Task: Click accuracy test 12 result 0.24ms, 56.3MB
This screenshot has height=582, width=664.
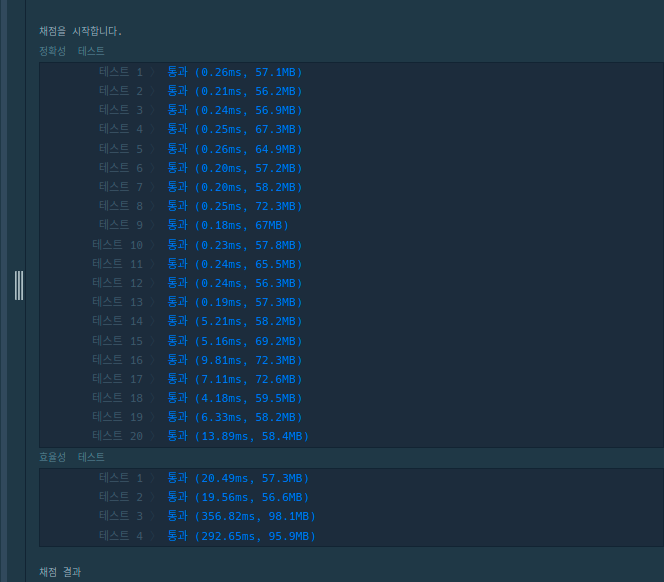Action: coord(235,283)
